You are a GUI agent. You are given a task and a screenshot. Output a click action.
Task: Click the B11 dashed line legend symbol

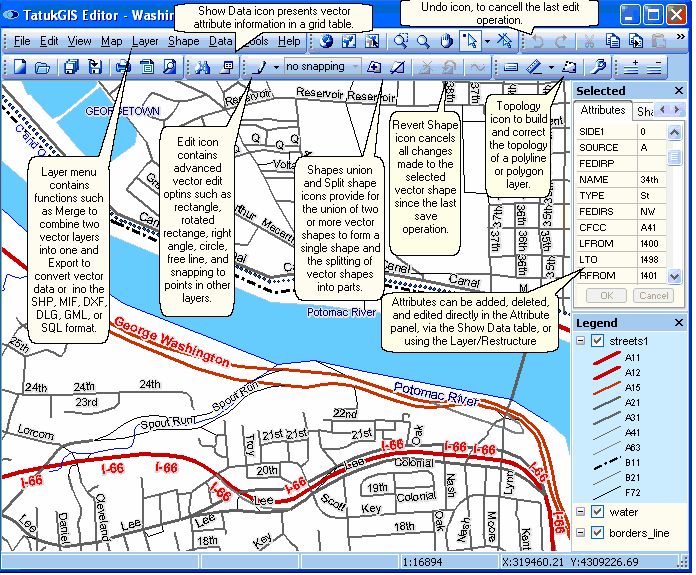(x=607, y=463)
